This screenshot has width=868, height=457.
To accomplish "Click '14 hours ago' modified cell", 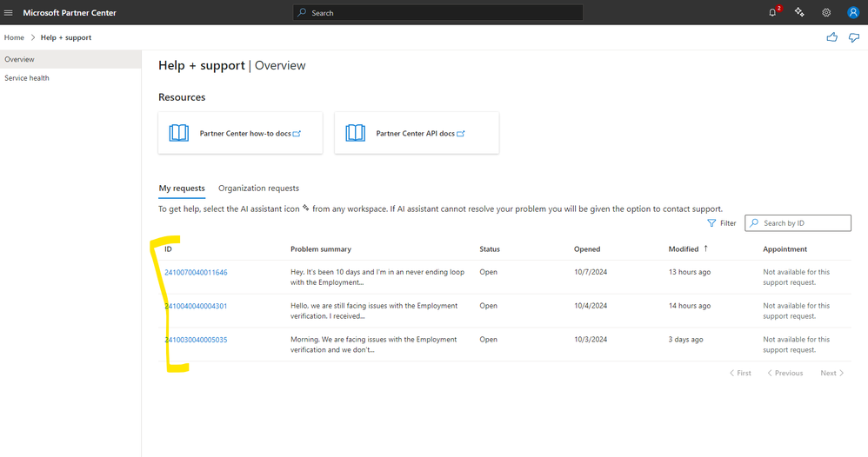I will pyautogui.click(x=690, y=306).
